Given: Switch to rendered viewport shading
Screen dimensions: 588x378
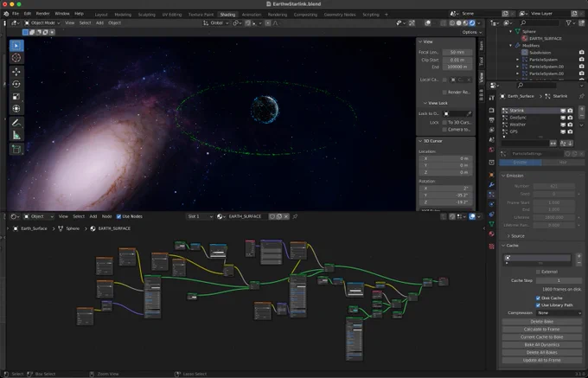Looking at the screenshot, I should coord(472,22).
